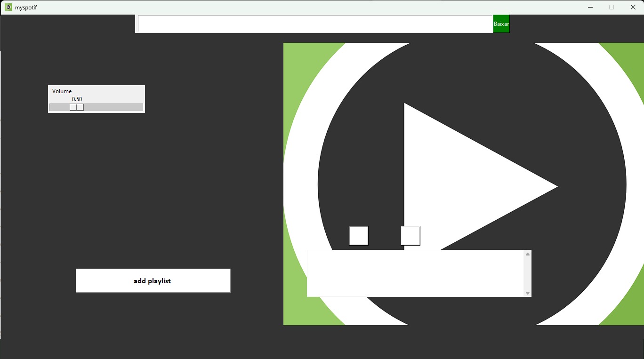This screenshot has width=644, height=359.
Task: Click the add playlist button
Action: (x=153, y=281)
